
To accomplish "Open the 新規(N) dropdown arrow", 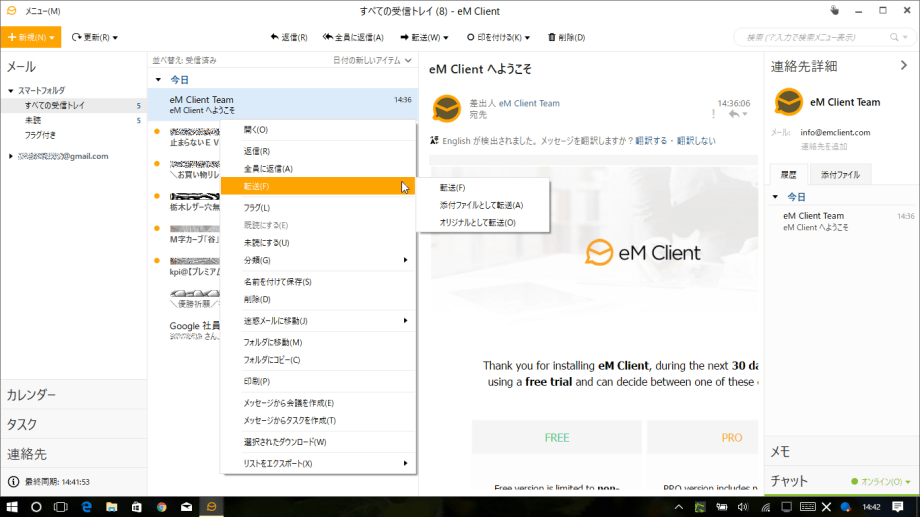I will tap(52, 38).
